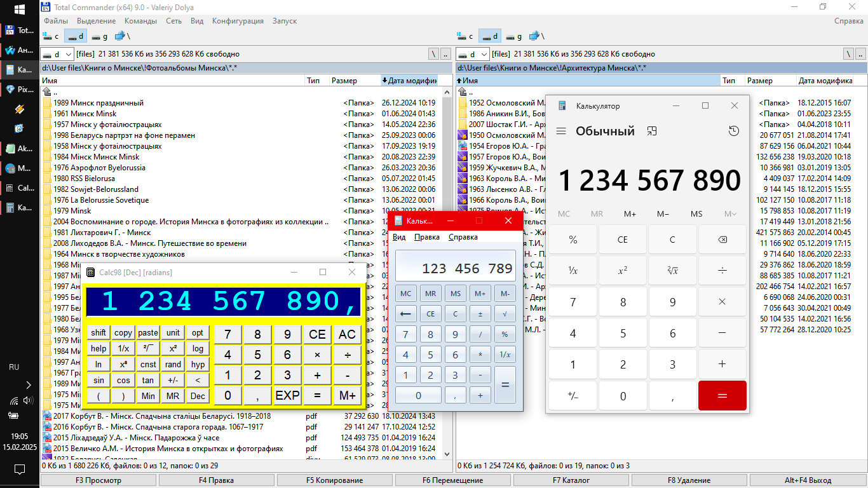
Task: Click square root key in red-titled calculator
Action: coord(505,314)
